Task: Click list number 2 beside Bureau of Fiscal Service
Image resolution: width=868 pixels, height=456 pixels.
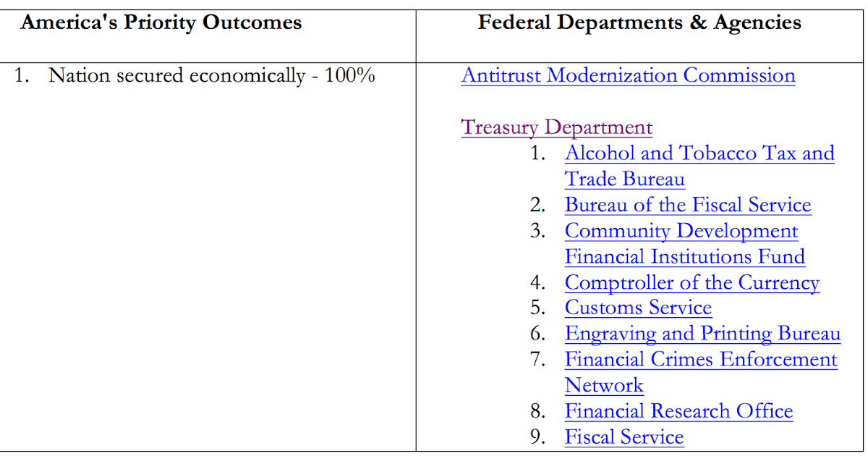Action: point(537,205)
